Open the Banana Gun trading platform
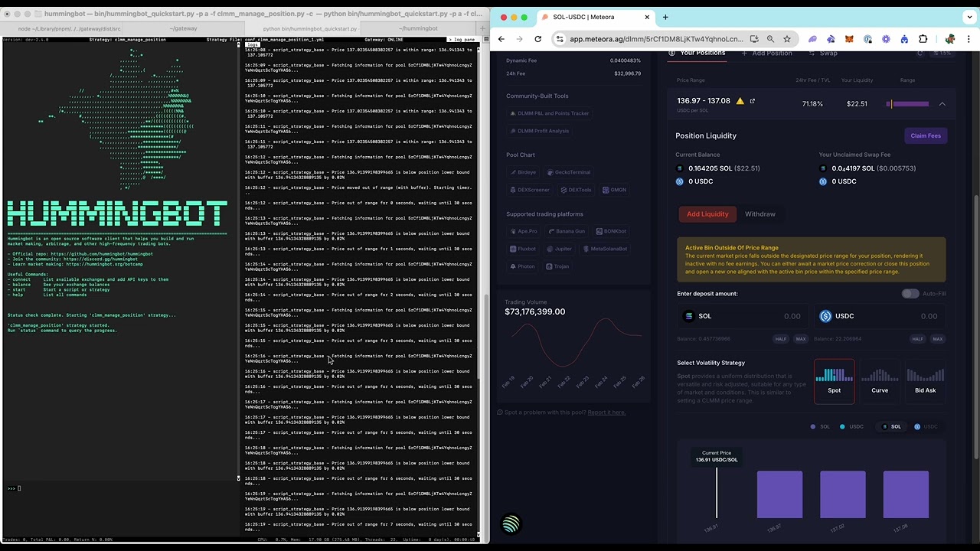The height and width of the screenshot is (551, 980). click(x=567, y=231)
